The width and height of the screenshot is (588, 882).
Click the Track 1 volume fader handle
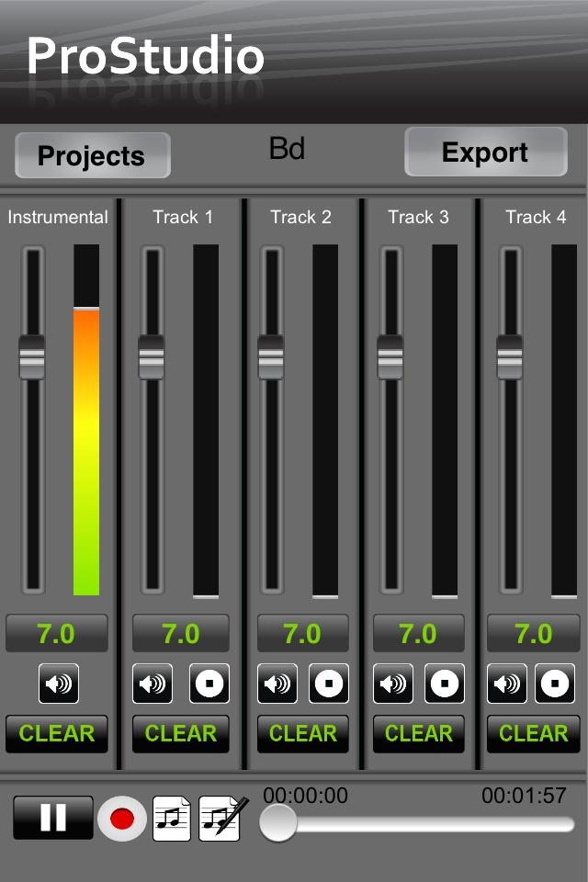point(152,357)
